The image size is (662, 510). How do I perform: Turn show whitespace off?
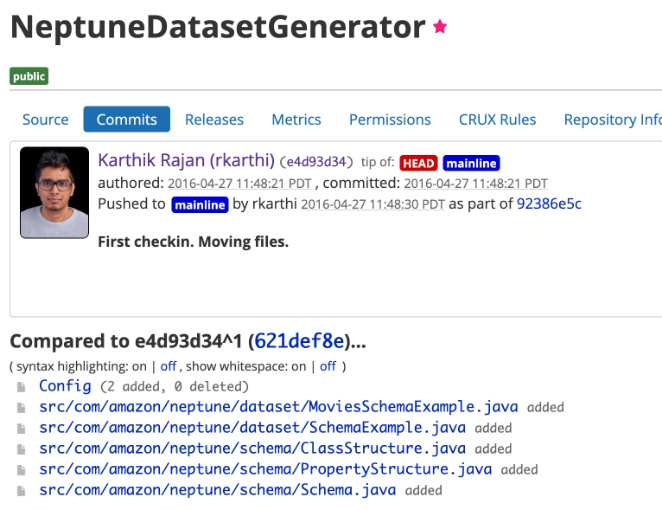tap(328, 366)
